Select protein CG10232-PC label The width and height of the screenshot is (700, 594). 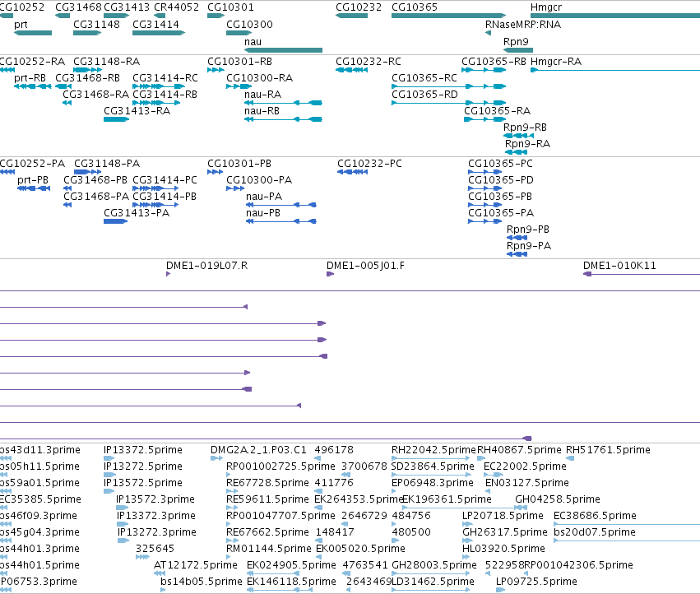point(369,164)
